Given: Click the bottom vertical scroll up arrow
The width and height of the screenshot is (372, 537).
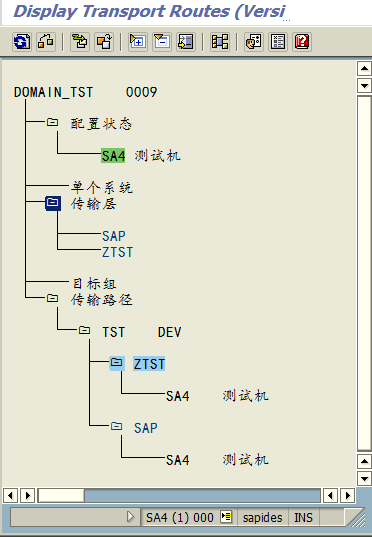Looking at the screenshot, I should [364, 462].
